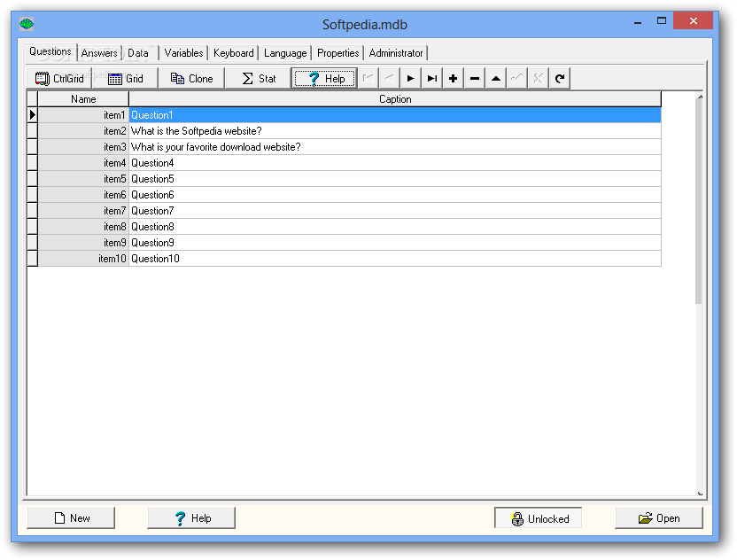Viewport: 737px width, 560px height.
Task: Refresh data with circular arrow icon
Action: [560, 79]
